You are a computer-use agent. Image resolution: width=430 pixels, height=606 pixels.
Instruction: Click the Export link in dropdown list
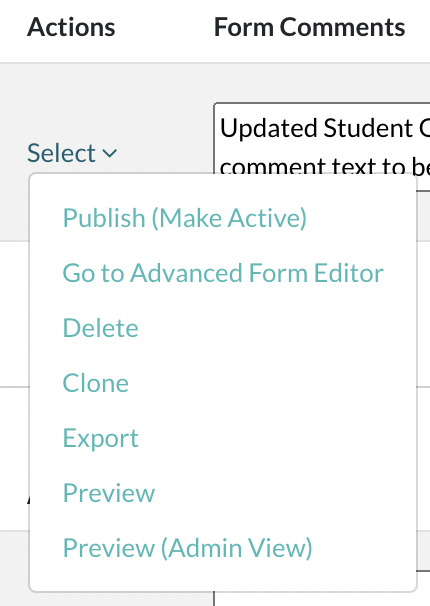[x=100, y=439]
